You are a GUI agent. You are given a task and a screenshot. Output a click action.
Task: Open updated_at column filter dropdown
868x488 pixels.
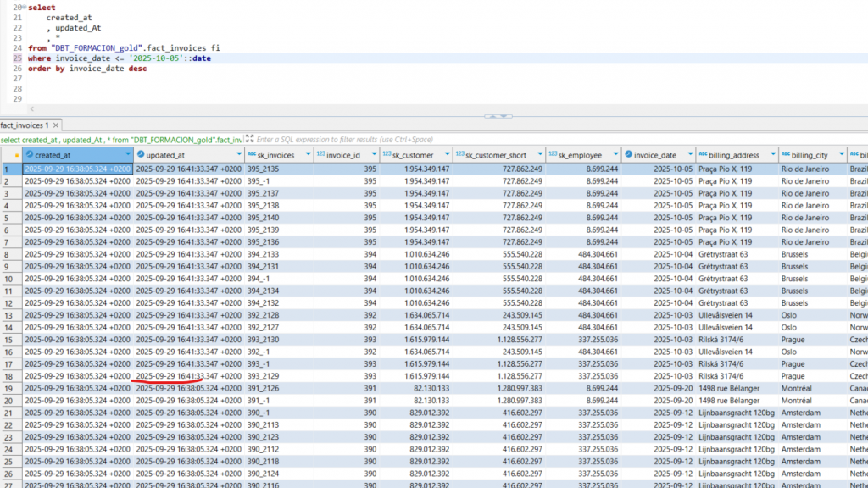click(238, 155)
